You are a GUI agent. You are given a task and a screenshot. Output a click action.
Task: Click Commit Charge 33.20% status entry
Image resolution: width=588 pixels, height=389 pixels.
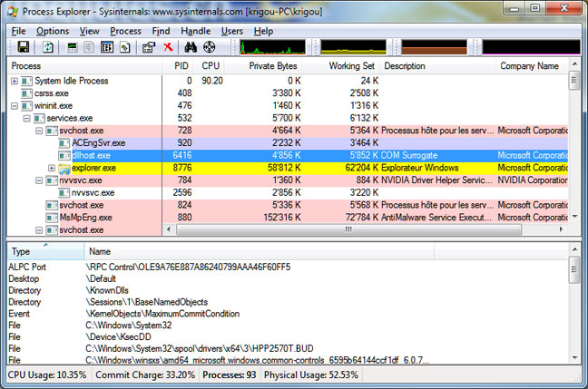145,375
